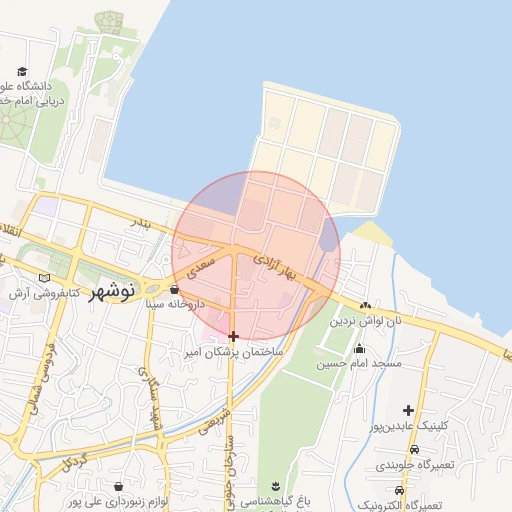This screenshot has width=512, height=512.
Task: Click the red radius circle overlay
Action: pyautogui.click(x=256, y=256)
